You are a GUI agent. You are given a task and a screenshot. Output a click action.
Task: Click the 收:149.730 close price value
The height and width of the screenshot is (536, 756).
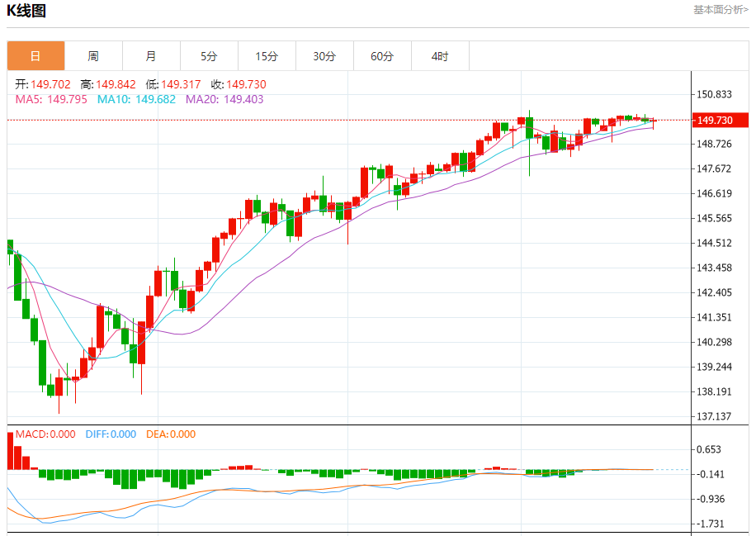click(239, 84)
